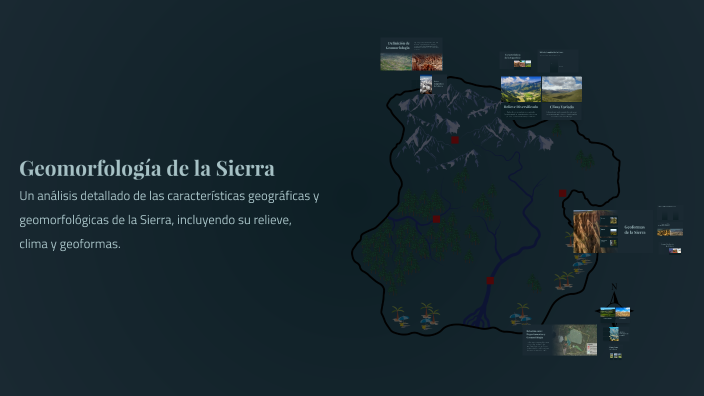Click the red marker on the river
704x396 pixels.
click(490, 281)
